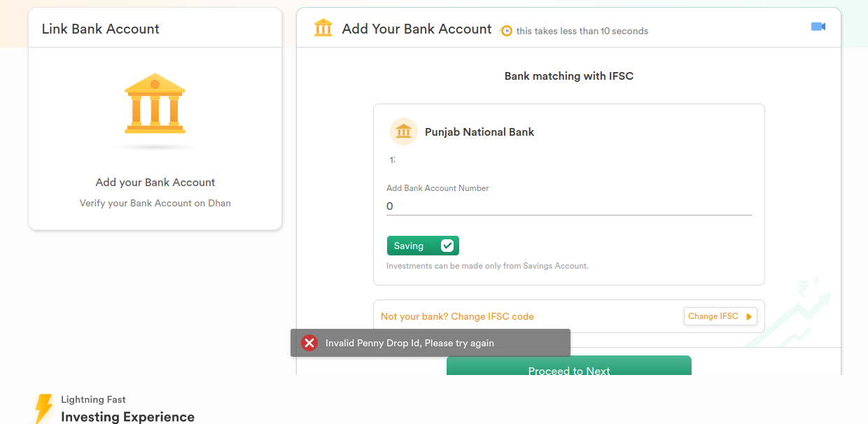The image size is (868, 424).
Task: Select the Saving account type label
Action: click(409, 246)
